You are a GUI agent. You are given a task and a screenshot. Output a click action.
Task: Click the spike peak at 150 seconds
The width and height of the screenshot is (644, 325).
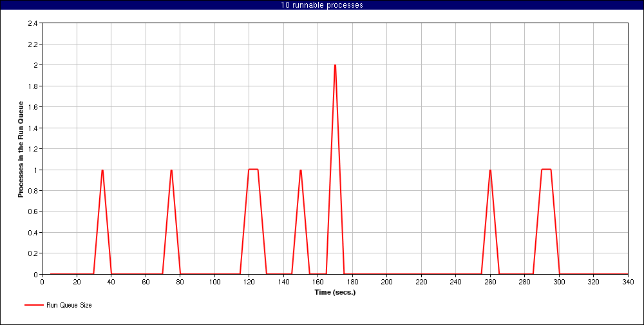click(301, 170)
